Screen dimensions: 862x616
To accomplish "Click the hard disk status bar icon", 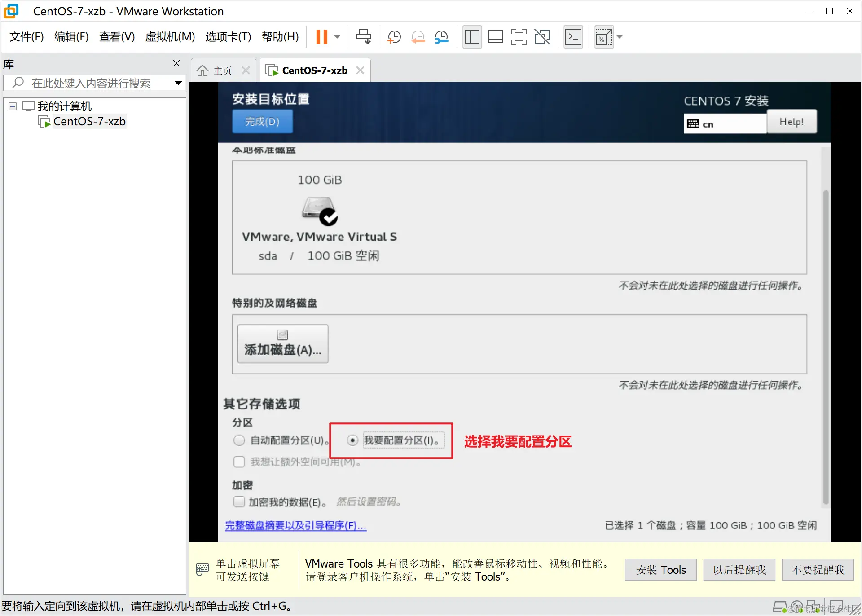I will [780, 607].
